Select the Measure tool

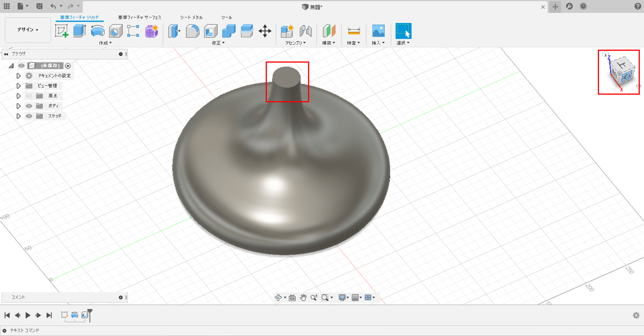[x=354, y=31]
